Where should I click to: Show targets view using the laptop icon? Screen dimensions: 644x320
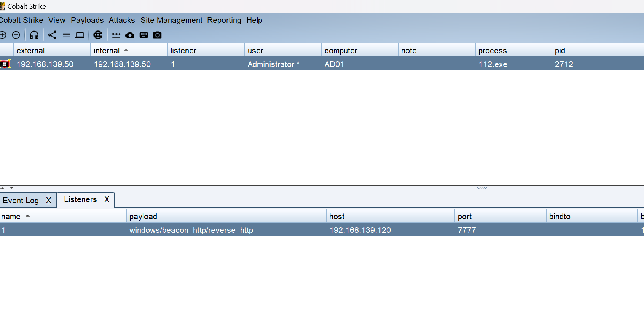pos(80,35)
